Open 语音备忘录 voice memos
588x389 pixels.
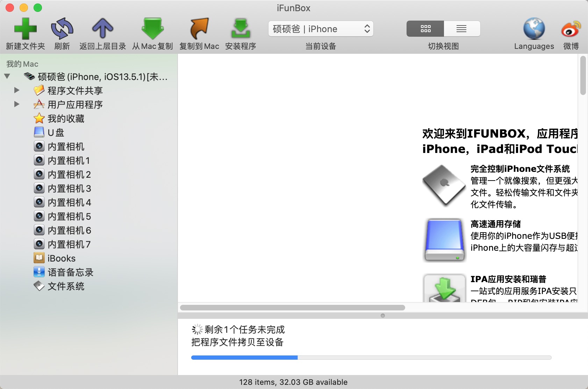[89, 272]
